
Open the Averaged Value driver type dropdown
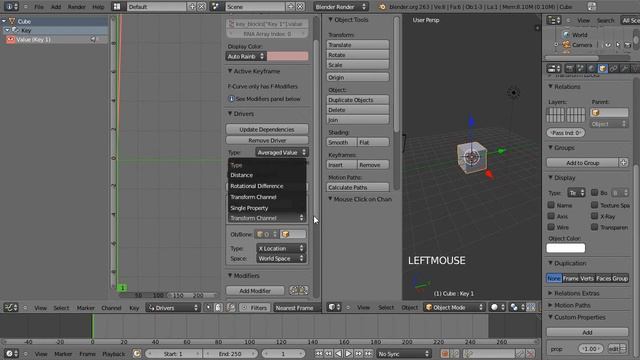click(282, 152)
